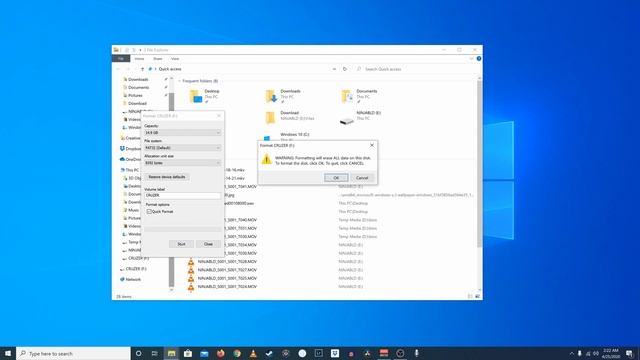Open the Share ribbon tab

tap(158, 59)
